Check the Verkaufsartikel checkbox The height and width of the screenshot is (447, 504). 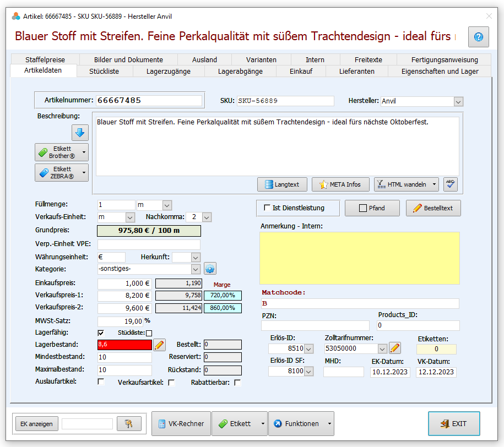[172, 383]
